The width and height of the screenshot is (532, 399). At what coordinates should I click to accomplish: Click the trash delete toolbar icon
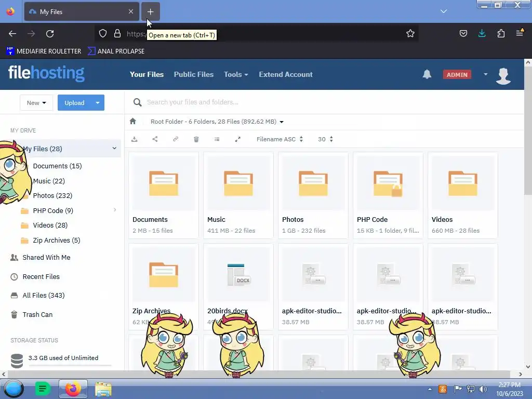[196, 139]
